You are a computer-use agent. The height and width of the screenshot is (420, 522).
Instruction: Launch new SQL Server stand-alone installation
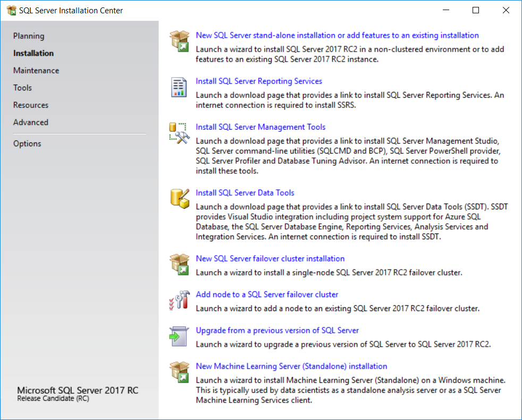tap(337, 35)
